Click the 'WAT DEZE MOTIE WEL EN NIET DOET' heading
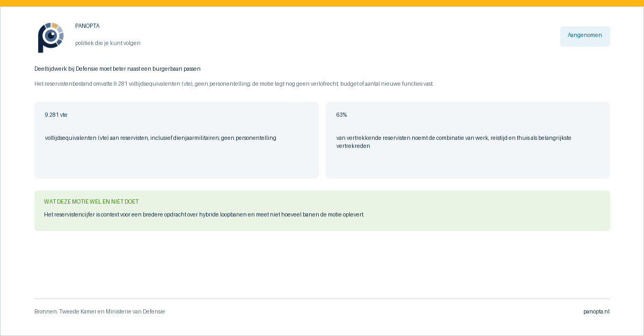 point(91,201)
